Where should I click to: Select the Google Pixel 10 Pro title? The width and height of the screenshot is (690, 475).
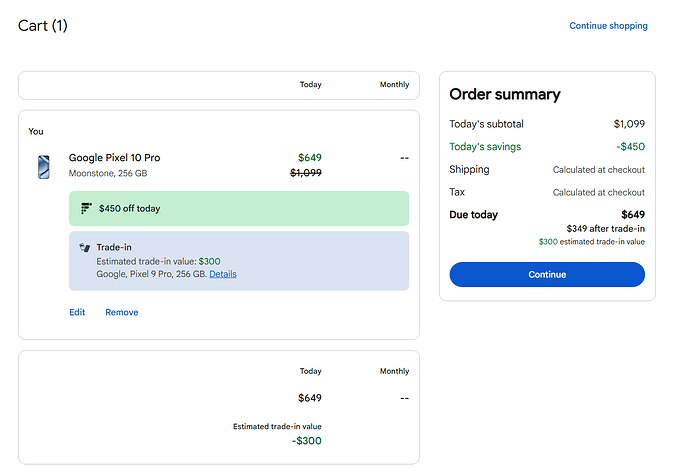tap(114, 158)
